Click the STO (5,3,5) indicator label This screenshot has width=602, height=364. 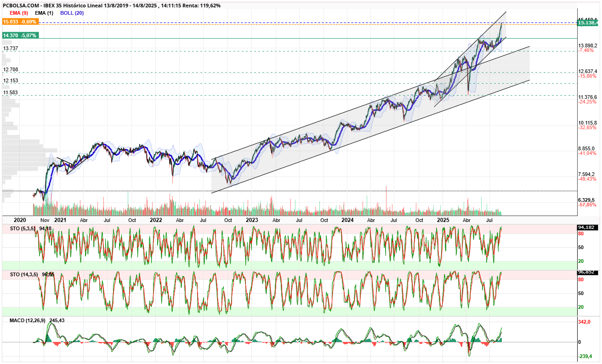pos(23,228)
